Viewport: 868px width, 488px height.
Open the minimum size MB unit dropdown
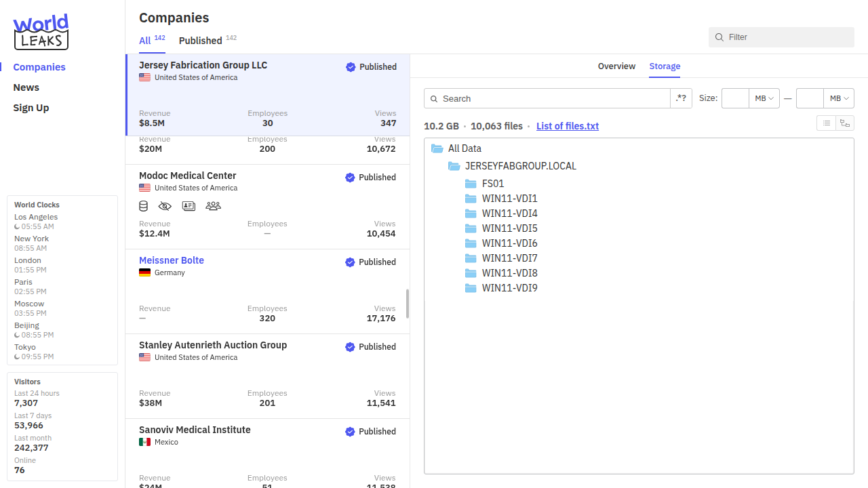[764, 98]
